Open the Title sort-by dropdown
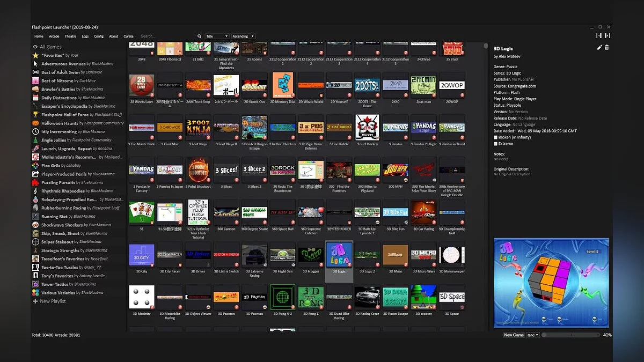Viewport: 644px width, 362px height. click(x=217, y=36)
